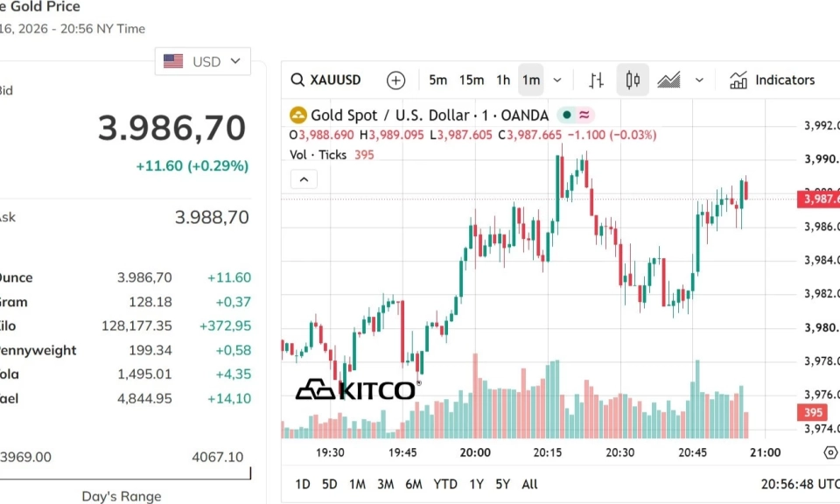Click the Day's Range slider bar
Viewport: 840px width, 504px height.
pos(125,474)
